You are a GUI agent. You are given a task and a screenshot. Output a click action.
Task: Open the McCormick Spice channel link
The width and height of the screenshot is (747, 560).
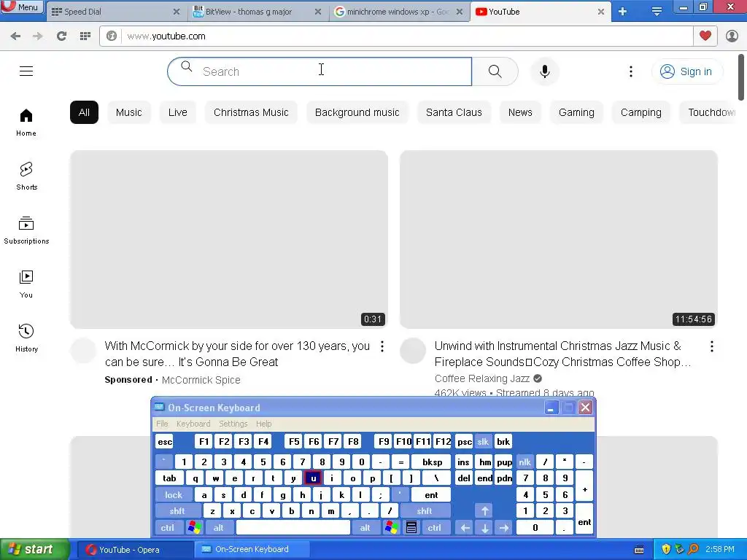201,380
